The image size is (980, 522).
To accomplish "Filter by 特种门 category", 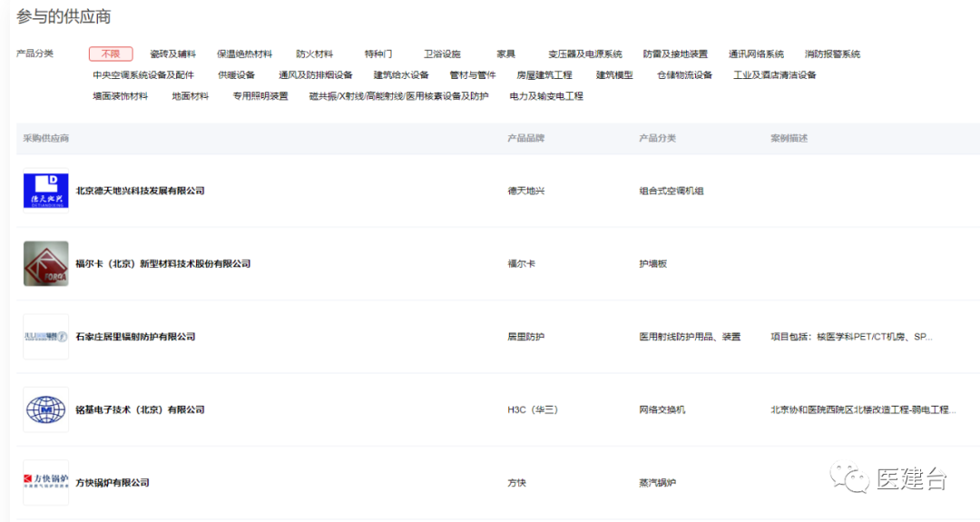I will 378,54.
